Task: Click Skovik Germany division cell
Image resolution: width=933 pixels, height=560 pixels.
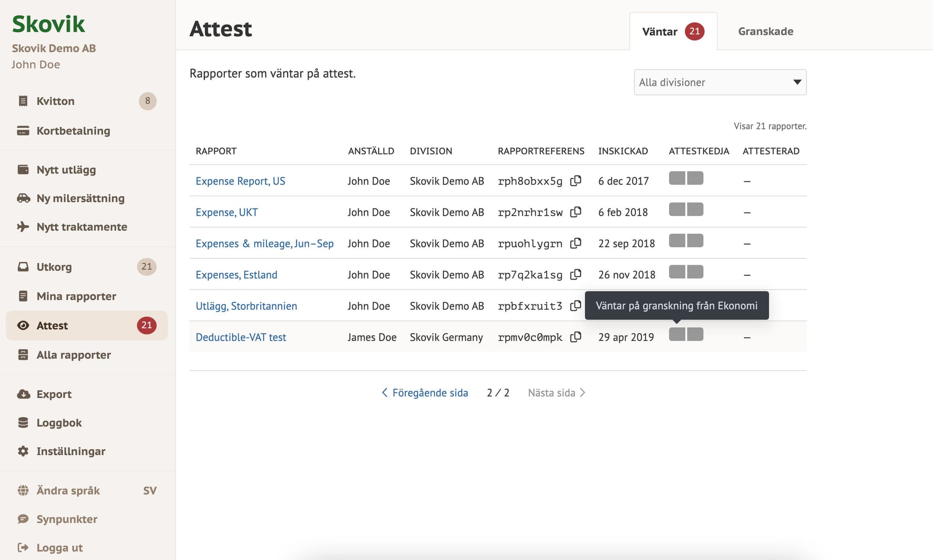Action: coord(446,337)
